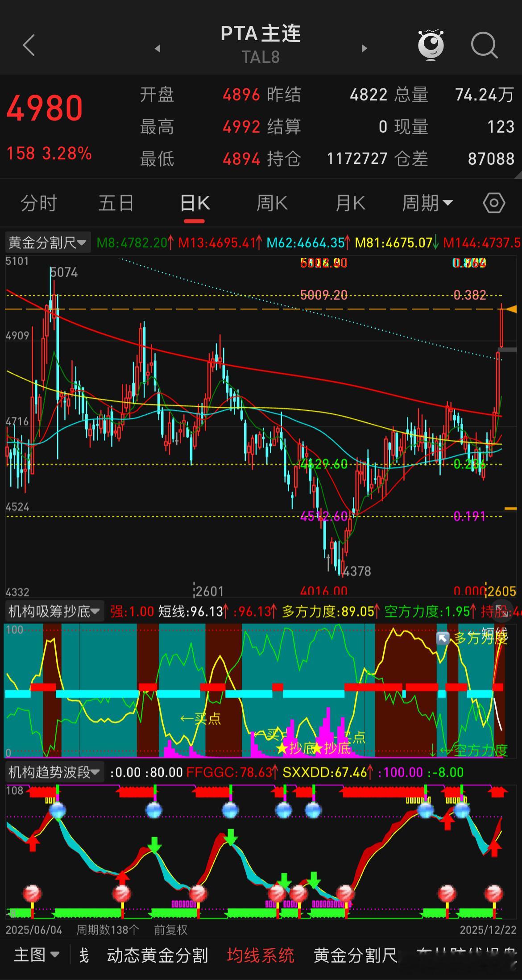Tap the 现量 value 123

(x=501, y=127)
